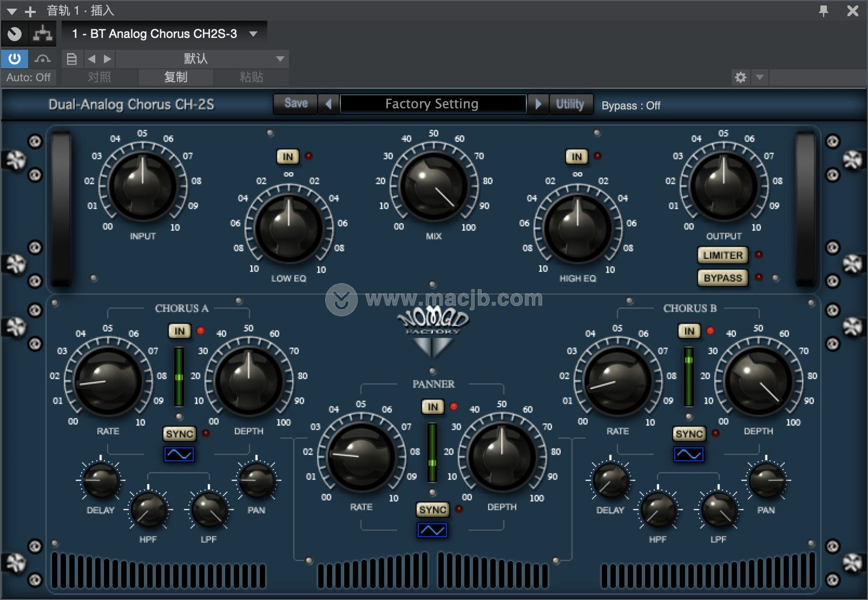The image size is (868, 600).
Task: Change Panner triangle waveform selector
Action: point(432,530)
